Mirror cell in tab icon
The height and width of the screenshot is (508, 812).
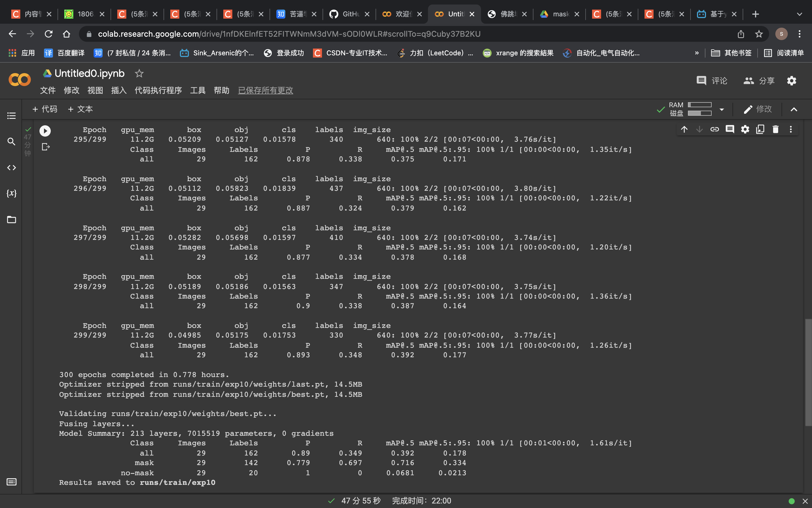coord(760,129)
